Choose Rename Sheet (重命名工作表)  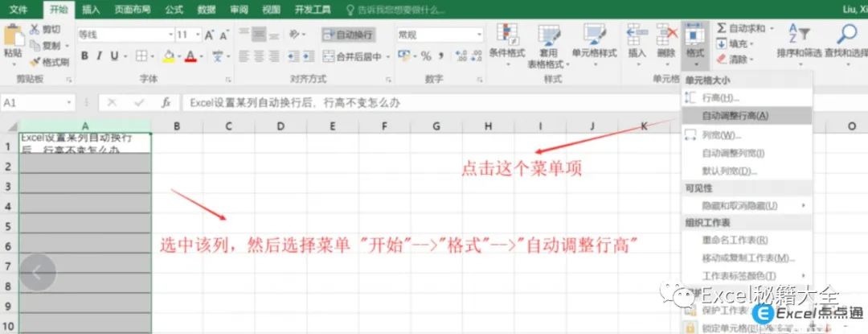pyautogui.click(x=747, y=240)
